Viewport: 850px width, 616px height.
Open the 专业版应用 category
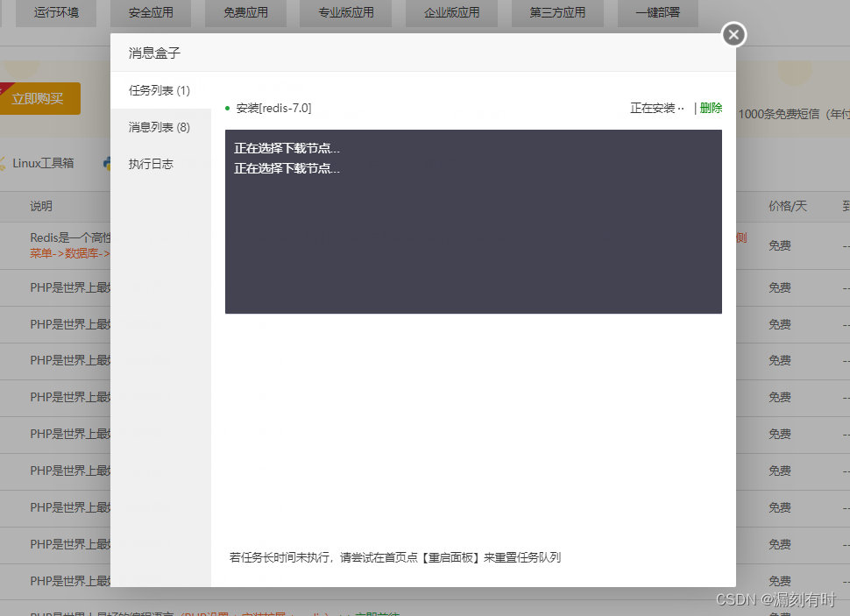pos(345,13)
